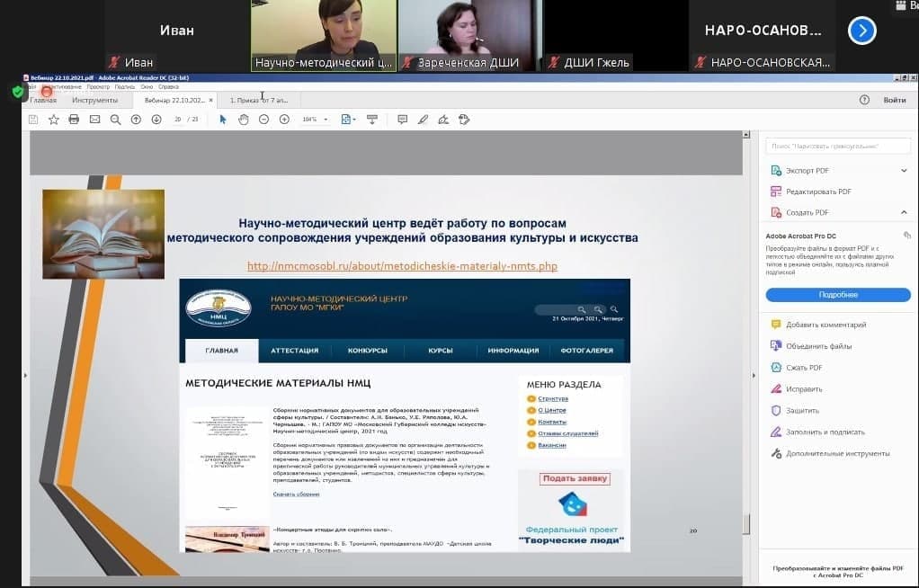Go to next page down arrow
919x588 pixels.
point(156,120)
